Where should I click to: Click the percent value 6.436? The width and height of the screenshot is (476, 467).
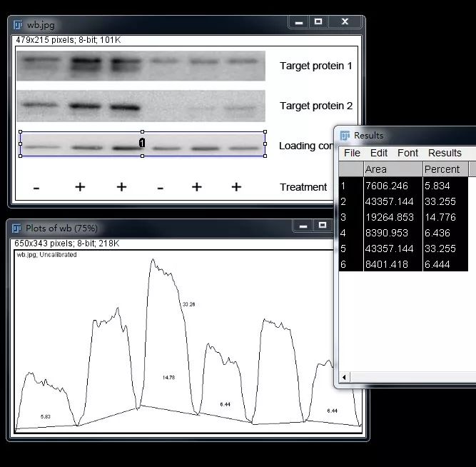pos(437,233)
